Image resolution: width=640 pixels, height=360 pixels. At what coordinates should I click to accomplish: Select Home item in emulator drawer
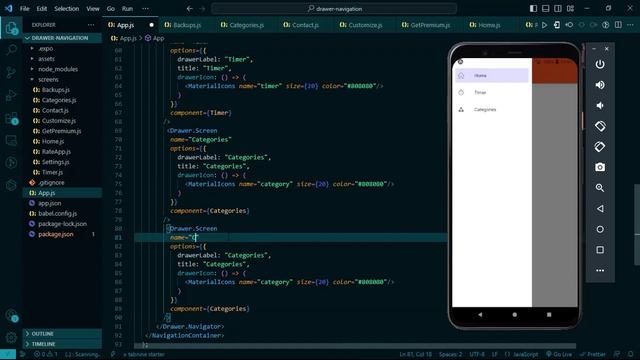pyautogui.click(x=492, y=76)
